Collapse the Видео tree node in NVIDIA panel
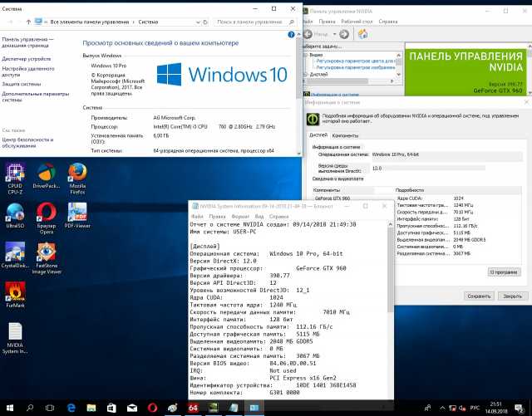Viewport: 532px width, 416px height. tap(305, 55)
